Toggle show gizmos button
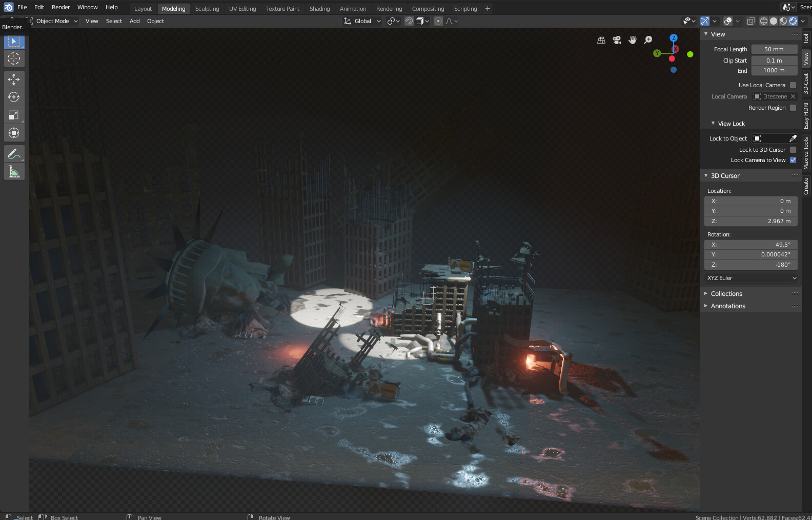This screenshot has width=812, height=520. point(705,21)
